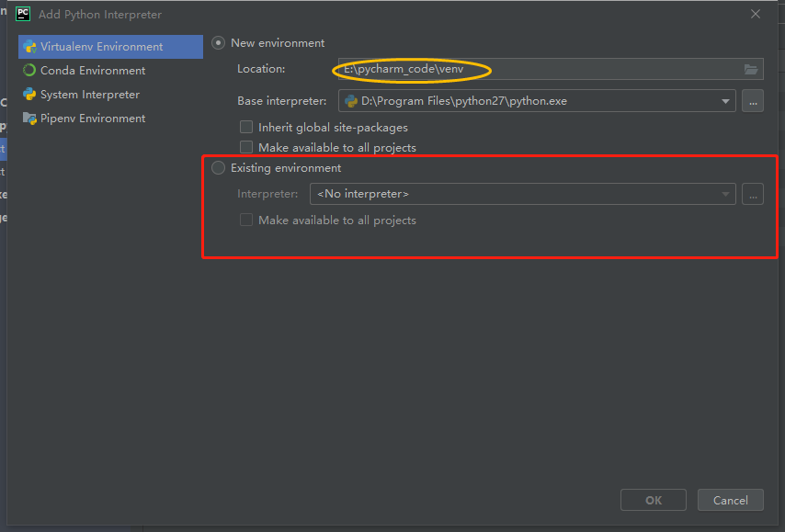785x532 pixels.
Task: Choose the Existing environment radio button
Action: point(218,167)
